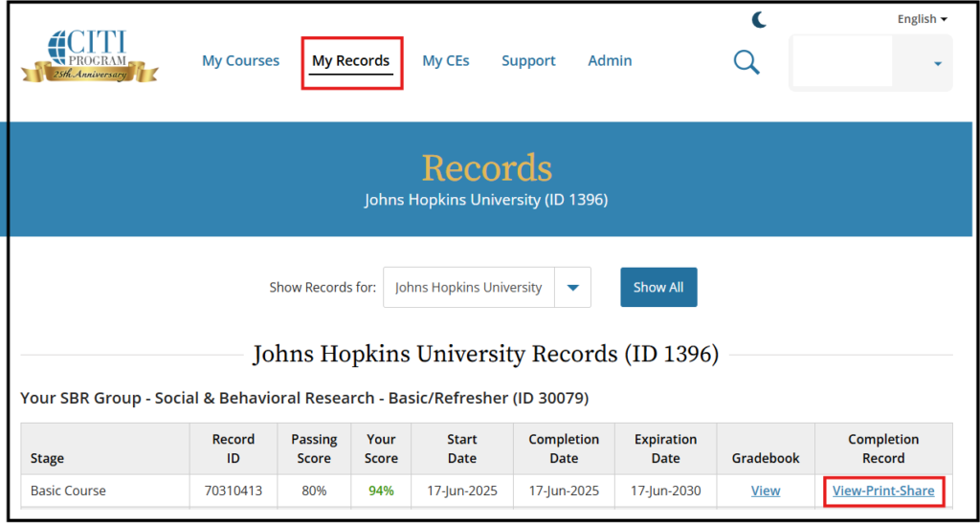Click the user name profile field

coord(842,62)
